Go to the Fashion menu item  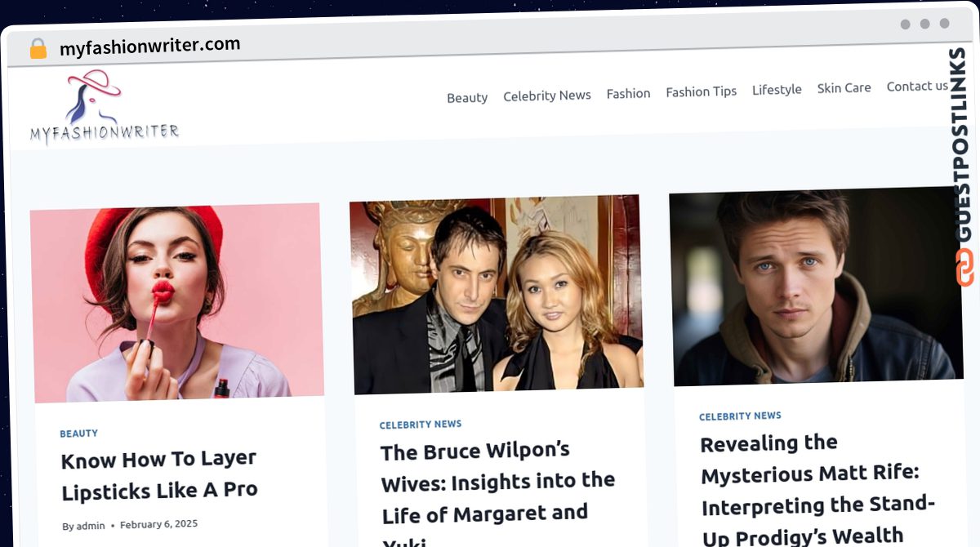(x=628, y=93)
